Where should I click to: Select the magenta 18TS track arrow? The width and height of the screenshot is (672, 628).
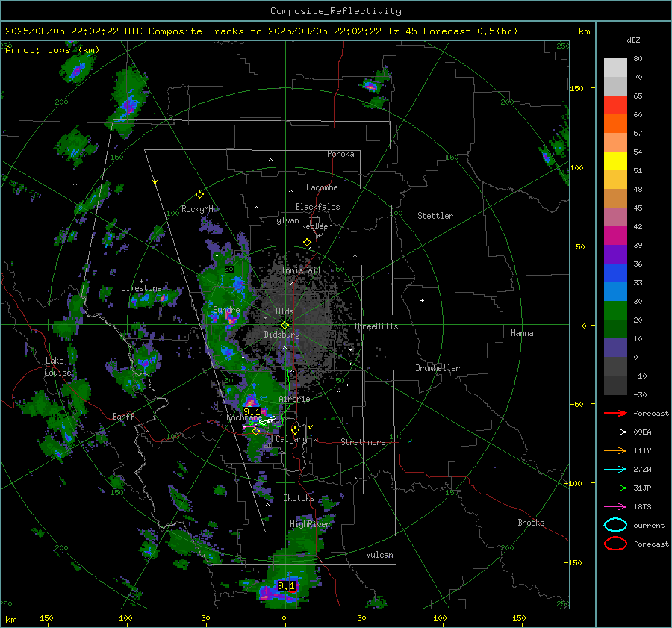tap(615, 507)
